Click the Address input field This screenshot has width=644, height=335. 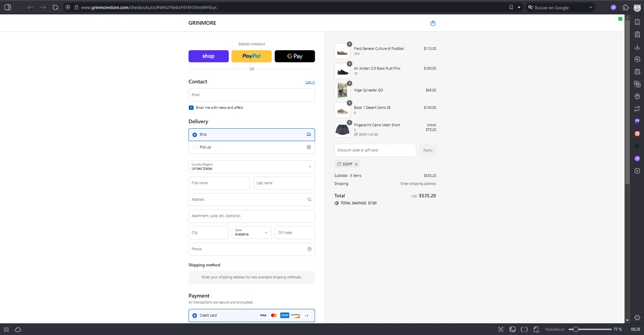[252, 199]
